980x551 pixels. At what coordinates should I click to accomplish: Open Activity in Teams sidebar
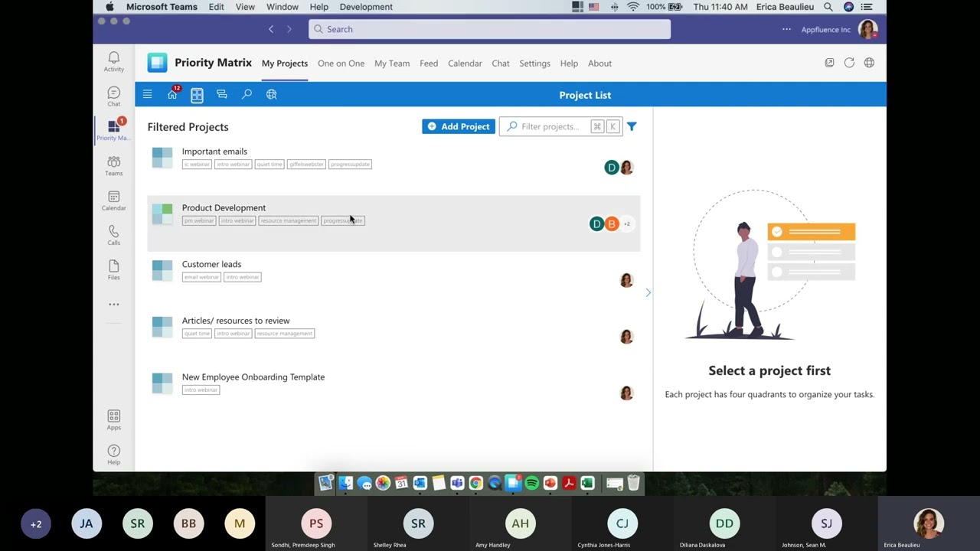click(113, 62)
